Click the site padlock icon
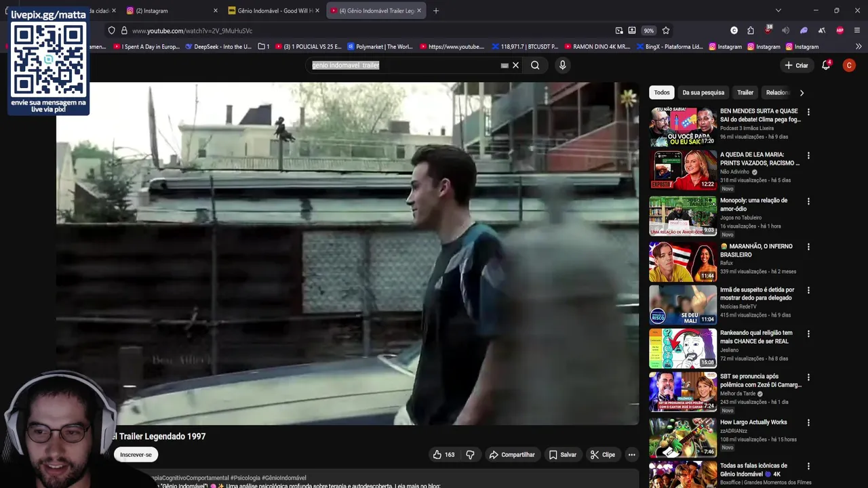Image resolution: width=868 pixels, height=488 pixels. (x=124, y=30)
